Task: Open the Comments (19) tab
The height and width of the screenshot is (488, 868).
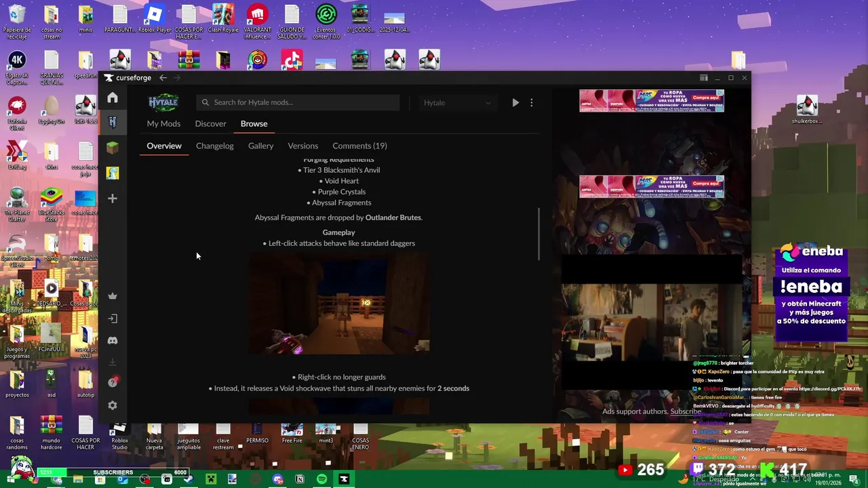Action: (x=359, y=146)
